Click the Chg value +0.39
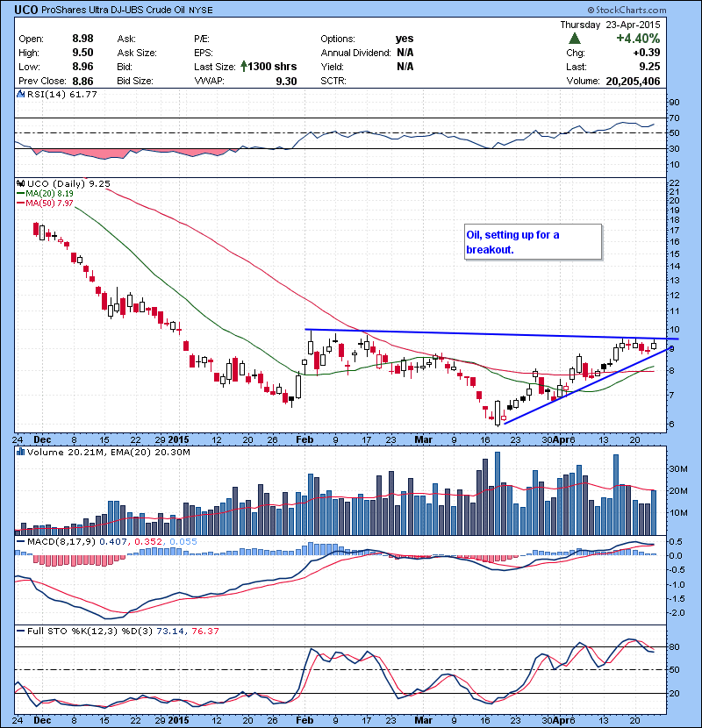 [x=647, y=53]
